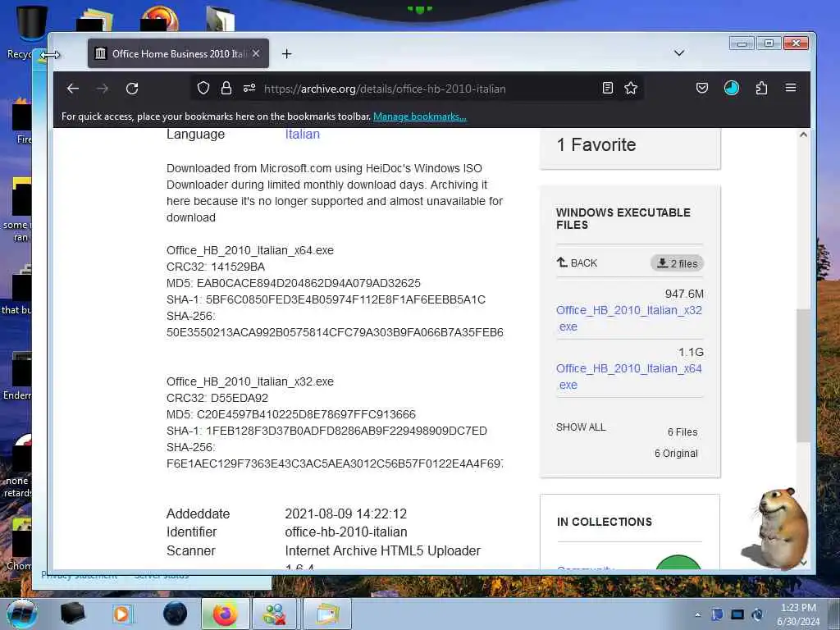Image resolution: width=840 pixels, height=630 pixels.
Task: Download all with the 2 files button
Action: click(677, 263)
